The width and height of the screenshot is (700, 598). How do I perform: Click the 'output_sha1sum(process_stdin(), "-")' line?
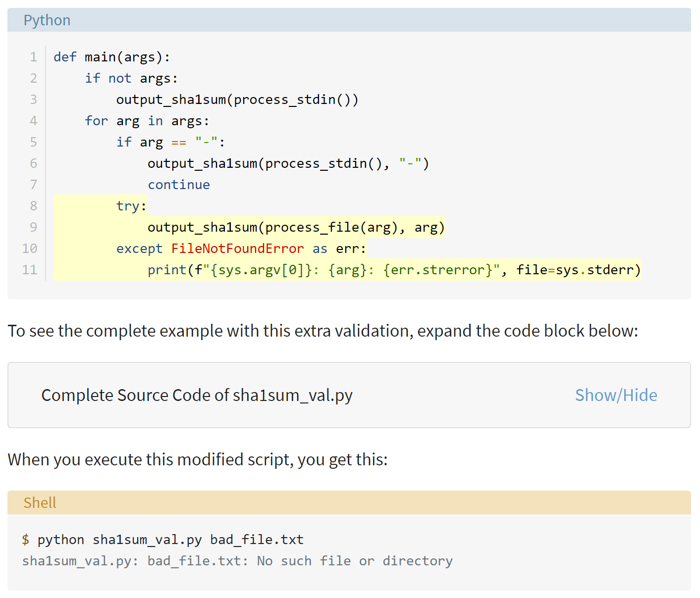click(288, 163)
